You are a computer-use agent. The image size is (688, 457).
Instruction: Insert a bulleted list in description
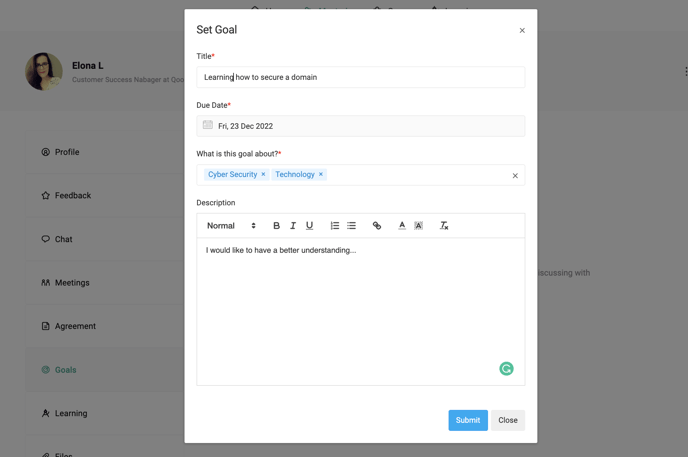point(352,226)
